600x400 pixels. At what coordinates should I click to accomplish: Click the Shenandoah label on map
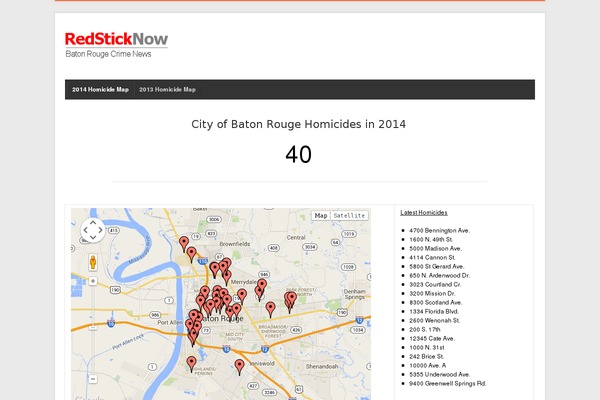tap(322, 366)
